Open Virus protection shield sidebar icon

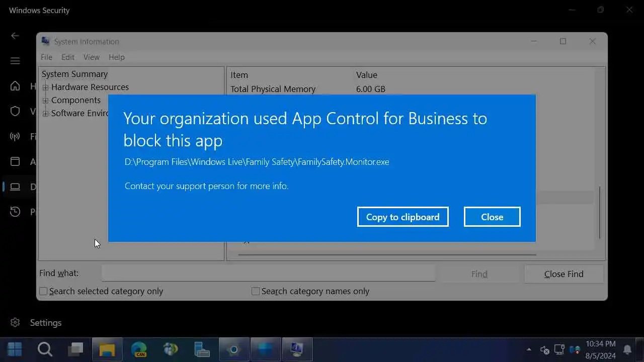coord(15,111)
